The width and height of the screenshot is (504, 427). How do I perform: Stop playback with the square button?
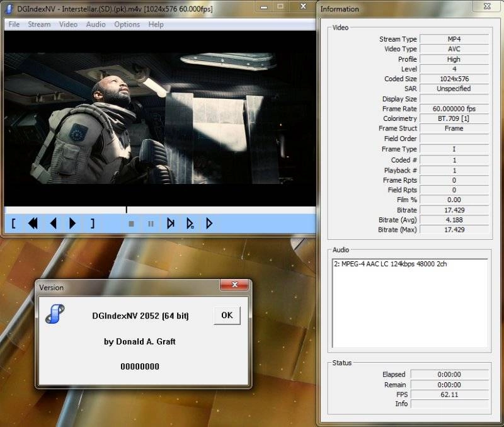click(131, 224)
